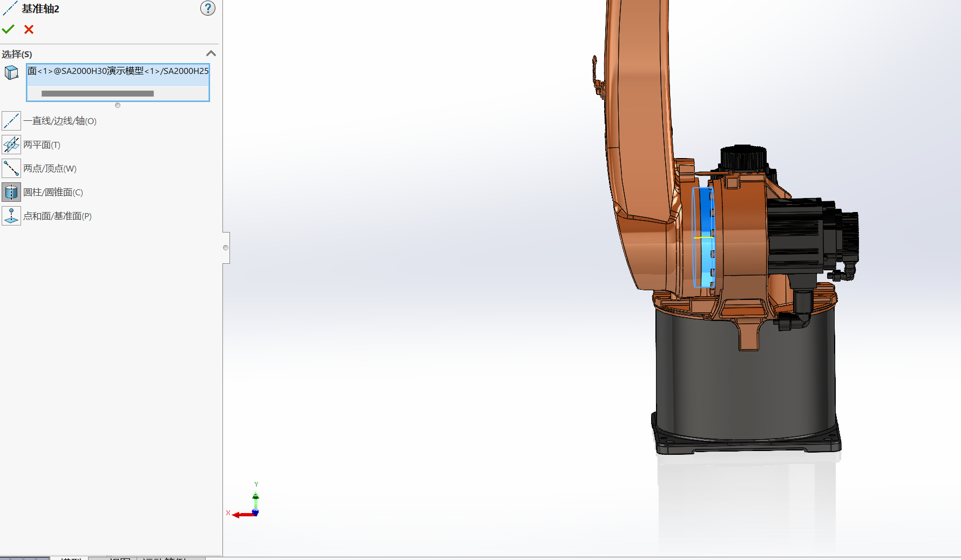Select the 面<1>@SA2000H30演示模型 entry
Viewport: 961px width, 560px height.
point(118,71)
